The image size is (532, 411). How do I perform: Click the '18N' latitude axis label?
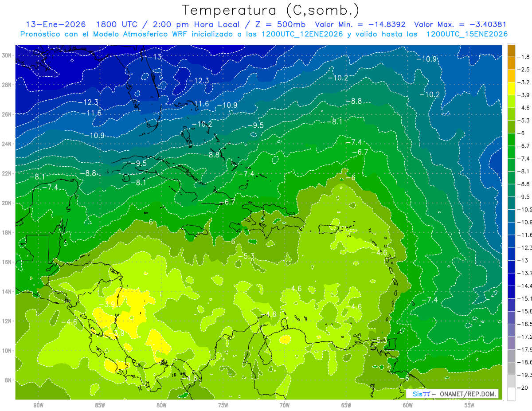click(x=6, y=232)
